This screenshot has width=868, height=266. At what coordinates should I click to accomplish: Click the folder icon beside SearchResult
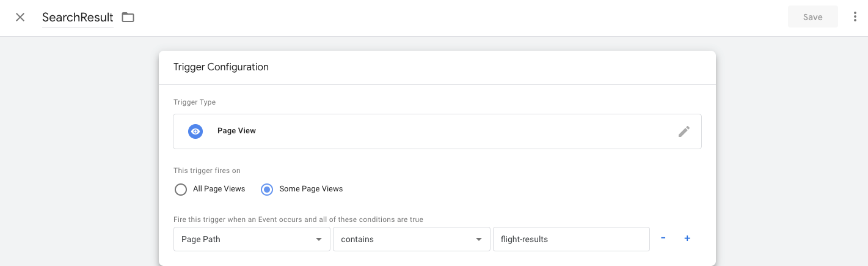point(128,17)
